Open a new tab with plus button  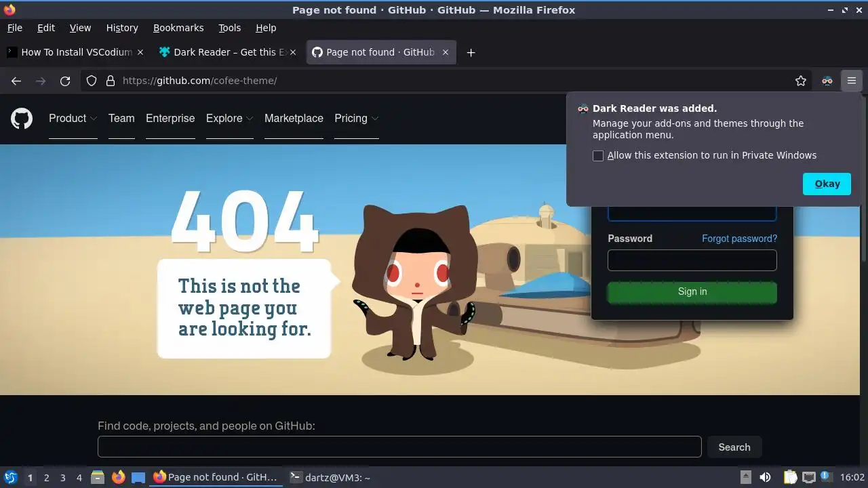(x=471, y=52)
